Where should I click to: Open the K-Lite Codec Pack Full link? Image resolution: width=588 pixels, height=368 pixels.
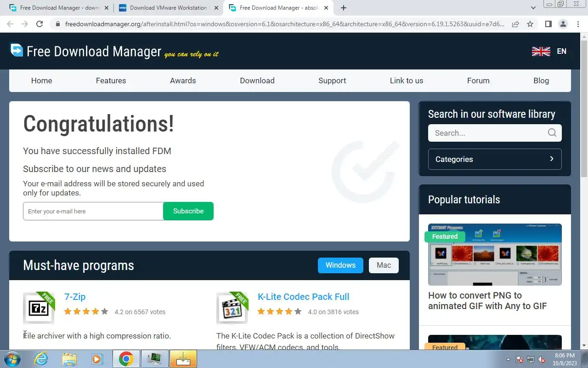pyautogui.click(x=303, y=297)
